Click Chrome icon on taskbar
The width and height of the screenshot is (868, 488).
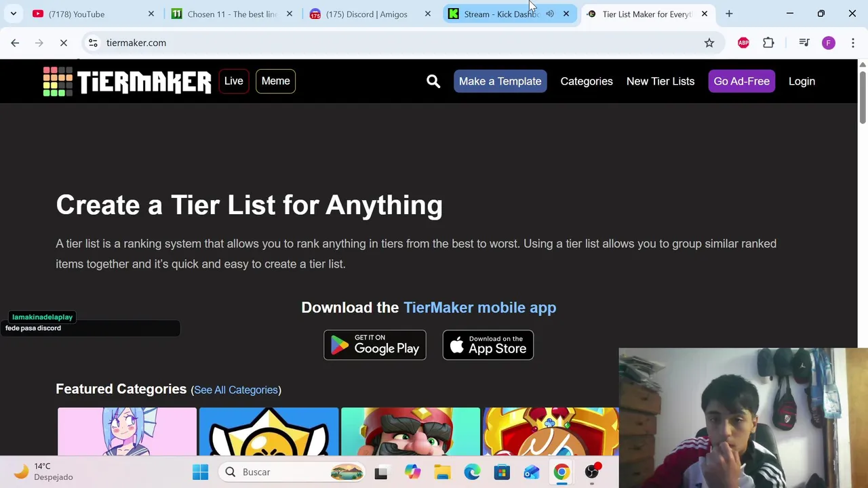561,472
